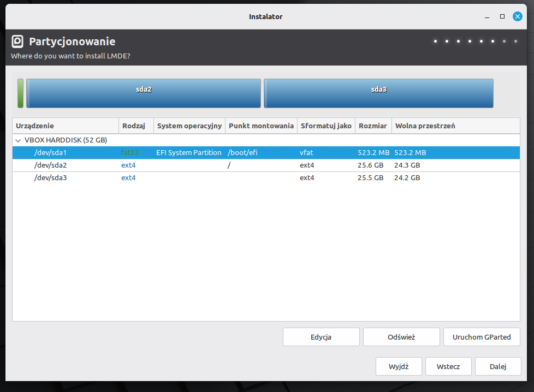The width and height of the screenshot is (534, 392).
Task: Go back using Wstecz
Action: click(x=448, y=366)
